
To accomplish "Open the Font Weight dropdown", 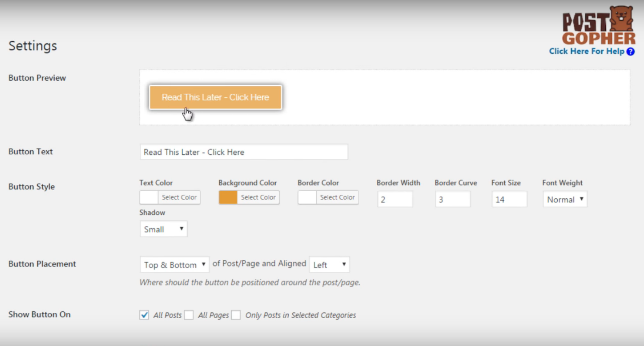I will (x=565, y=199).
